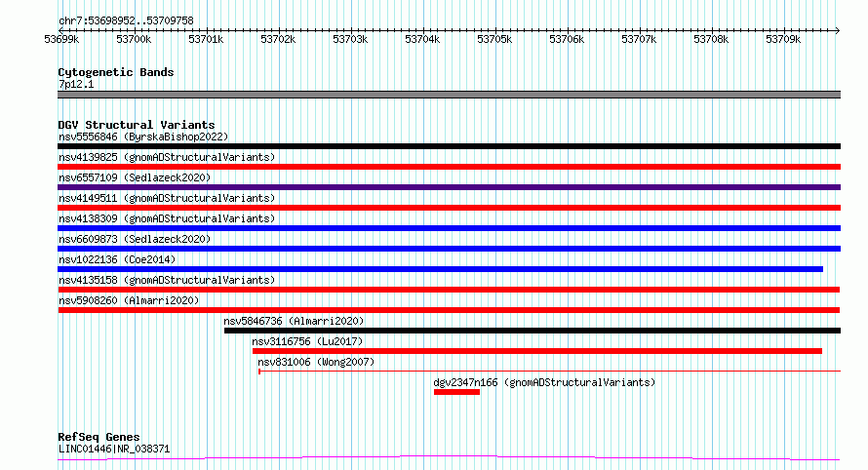Viewport: 868px width, 470px height.
Task: Select the red nsv4135158 variant bar
Action: click(449, 290)
